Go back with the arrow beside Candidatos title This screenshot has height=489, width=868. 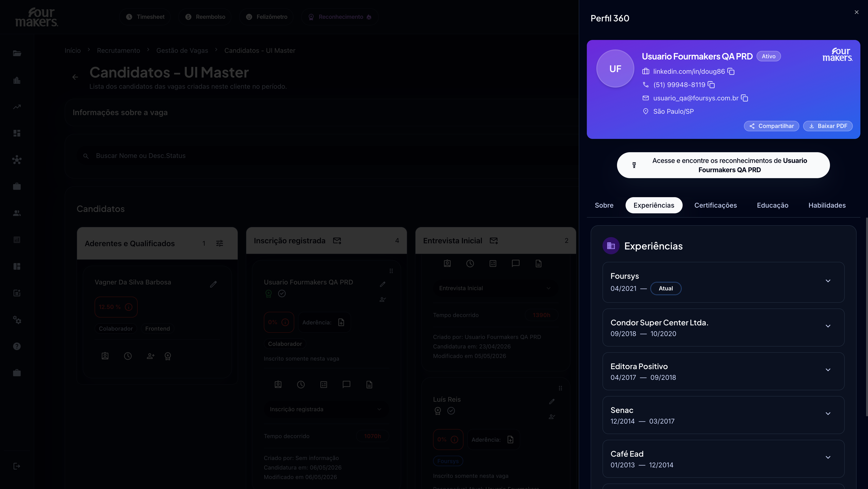point(75,77)
